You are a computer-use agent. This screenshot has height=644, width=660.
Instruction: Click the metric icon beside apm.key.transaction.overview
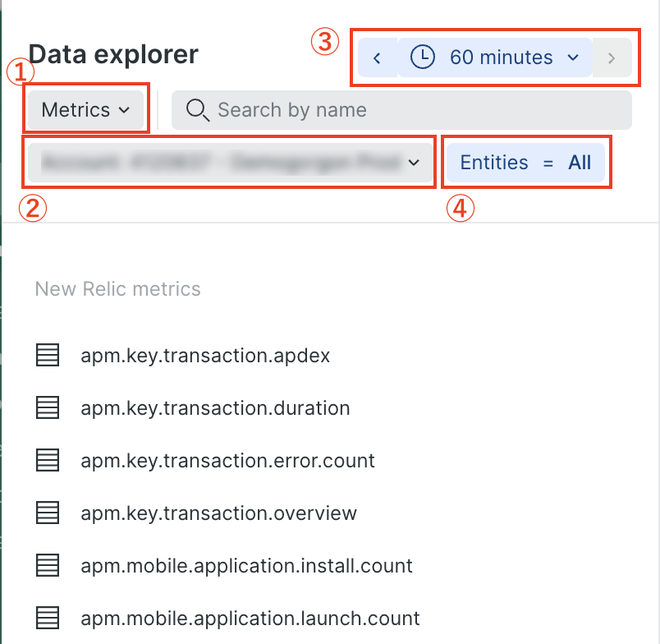coord(47,513)
